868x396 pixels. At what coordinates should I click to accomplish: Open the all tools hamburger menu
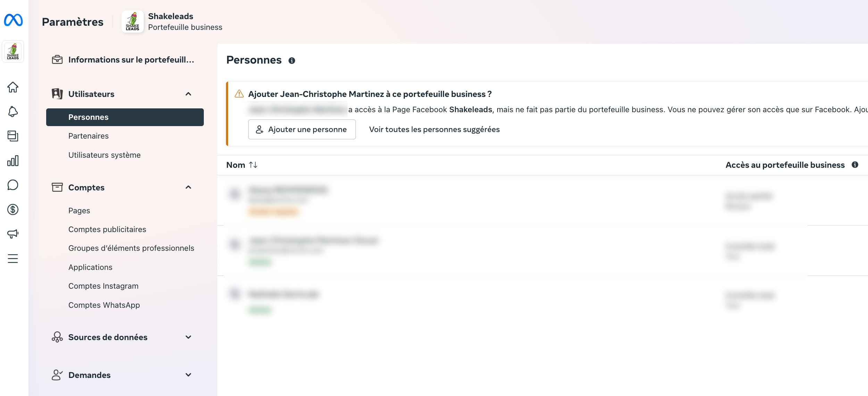pyautogui.click(x=13, y=259)
